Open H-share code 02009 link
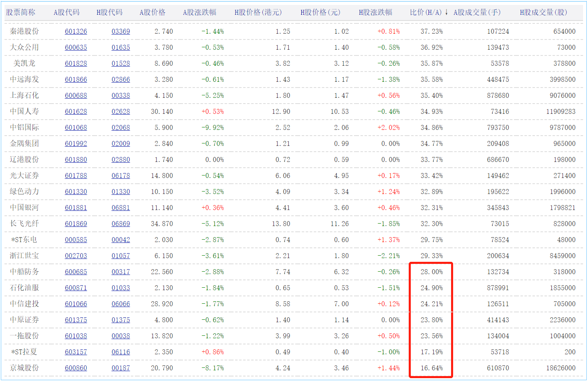Screen dimensions: 588x381 (x=121, y=143)
